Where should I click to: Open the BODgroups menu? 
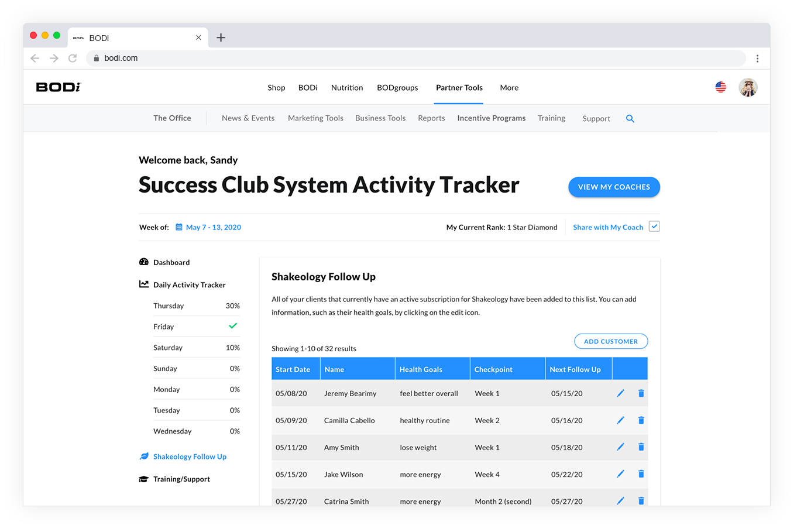coord(397,88)
